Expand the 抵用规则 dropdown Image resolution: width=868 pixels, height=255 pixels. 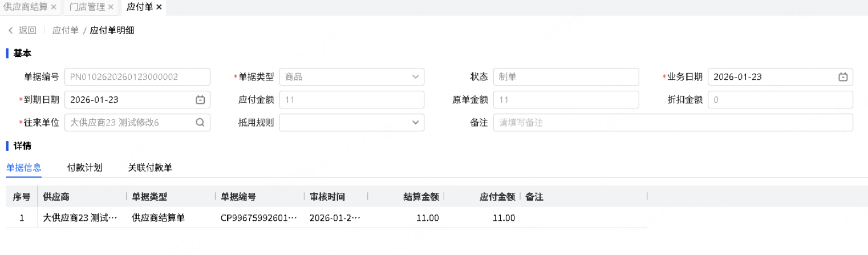tap(415, 122)
